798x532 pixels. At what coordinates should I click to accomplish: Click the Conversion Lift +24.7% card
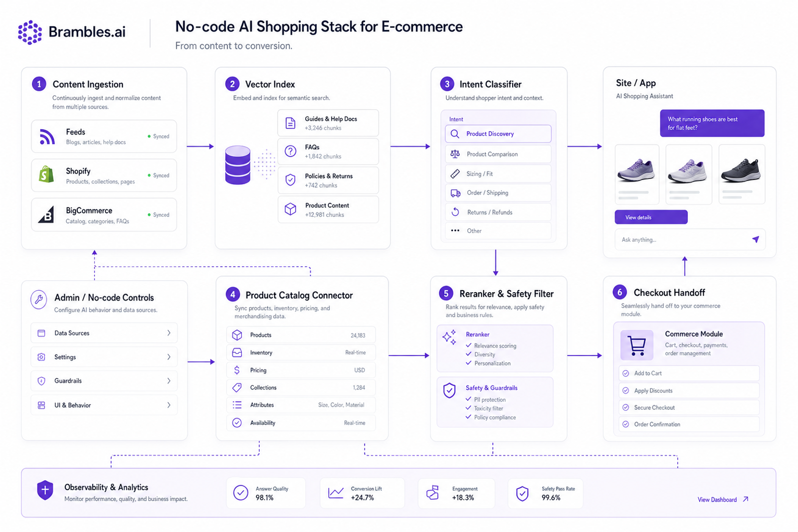click(362, 493)
